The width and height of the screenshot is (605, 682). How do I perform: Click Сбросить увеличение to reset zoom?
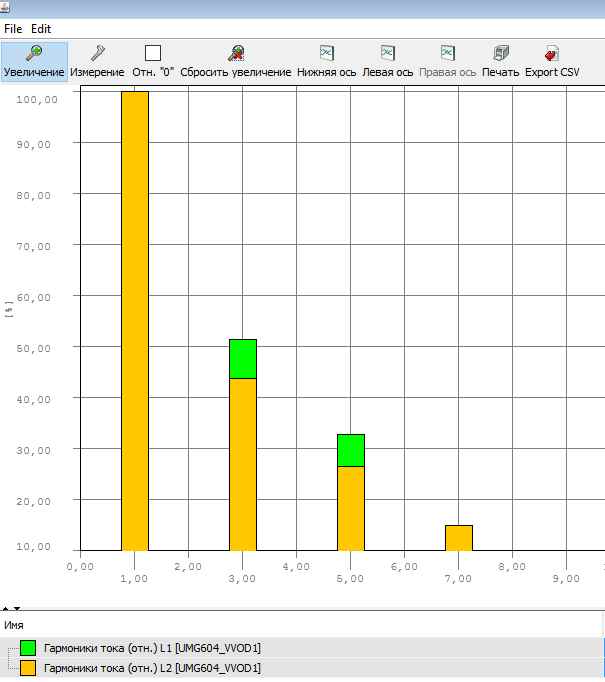pos(236,61)
